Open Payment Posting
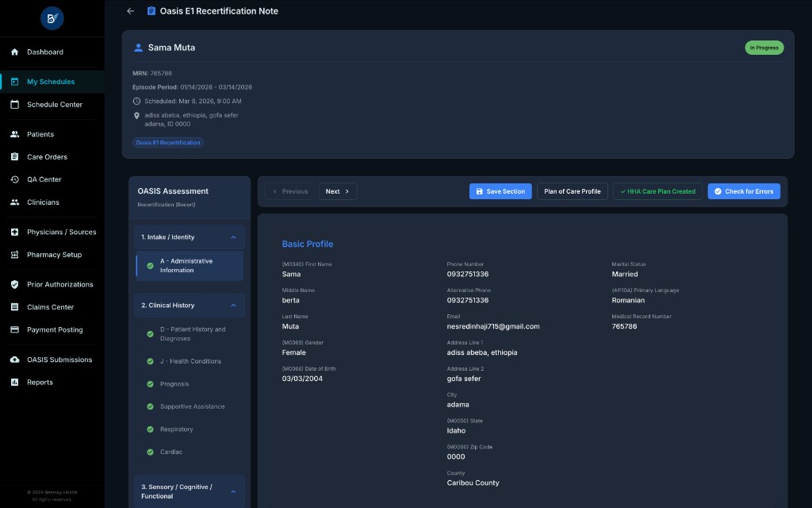 52,329
